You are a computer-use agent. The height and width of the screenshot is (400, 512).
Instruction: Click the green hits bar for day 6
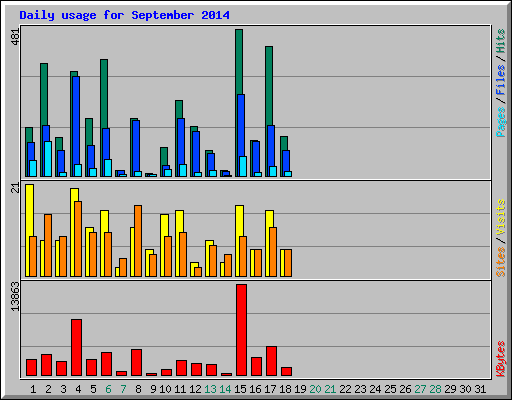[x=104, y=94]
